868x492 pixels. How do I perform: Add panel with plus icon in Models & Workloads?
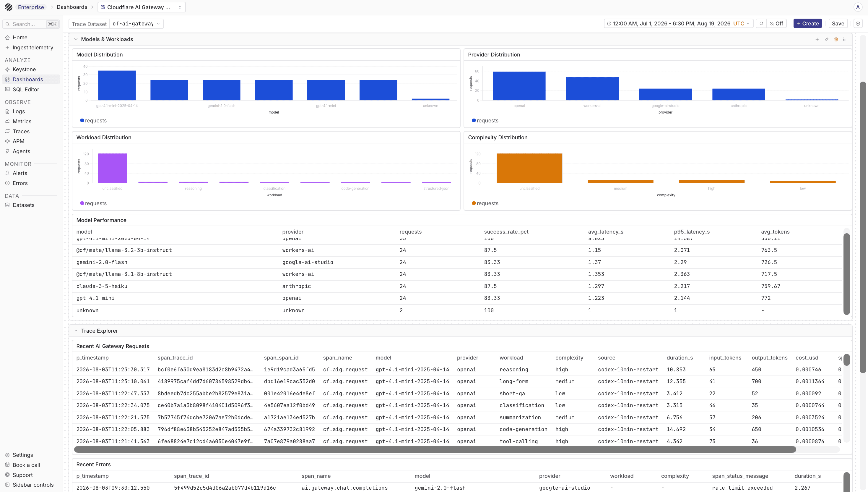tap(817, 39)
